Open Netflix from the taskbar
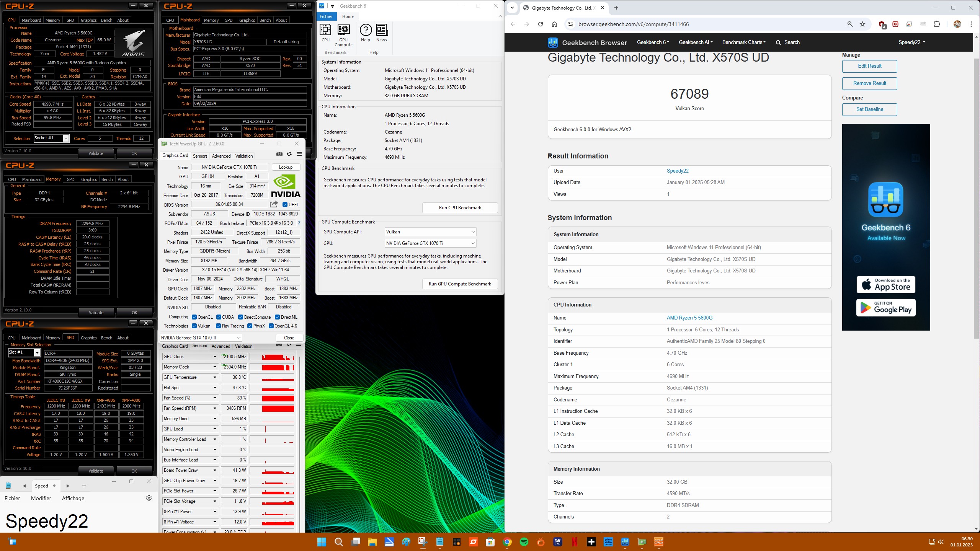The width and height of the screenshot is (980, 551). click(575, 542)
